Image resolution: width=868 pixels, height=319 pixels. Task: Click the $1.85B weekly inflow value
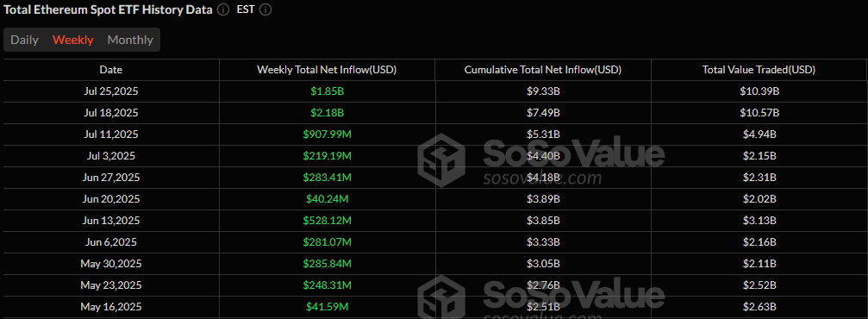pyautogui.click(x=327, y=91)
